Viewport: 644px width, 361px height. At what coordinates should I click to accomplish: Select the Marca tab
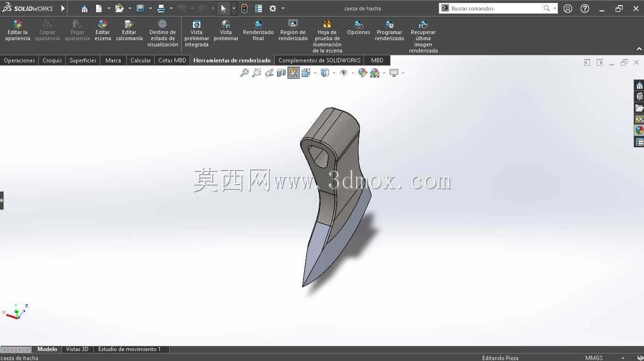pyautogui.click(x=113, y=60)
